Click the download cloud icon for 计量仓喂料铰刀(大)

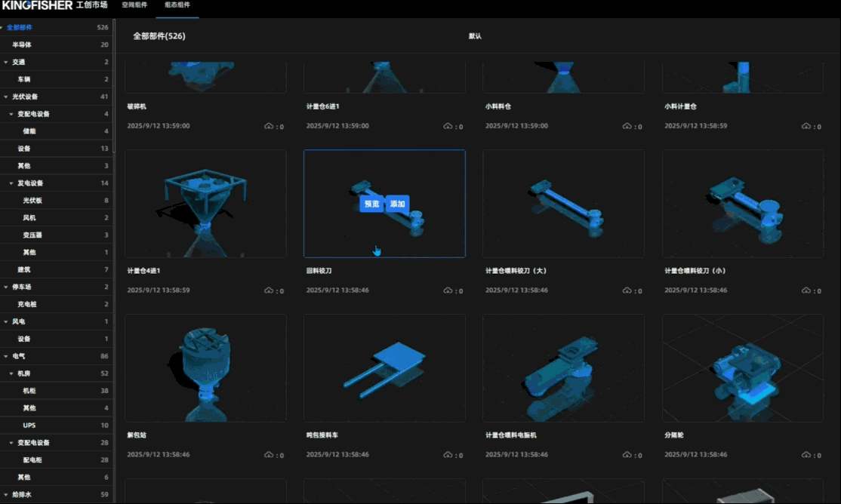pyautogui.click(x=627, y=290)
